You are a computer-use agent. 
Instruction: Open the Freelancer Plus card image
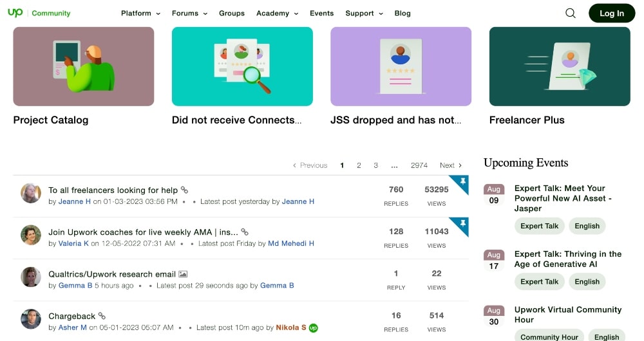[560, 66]
